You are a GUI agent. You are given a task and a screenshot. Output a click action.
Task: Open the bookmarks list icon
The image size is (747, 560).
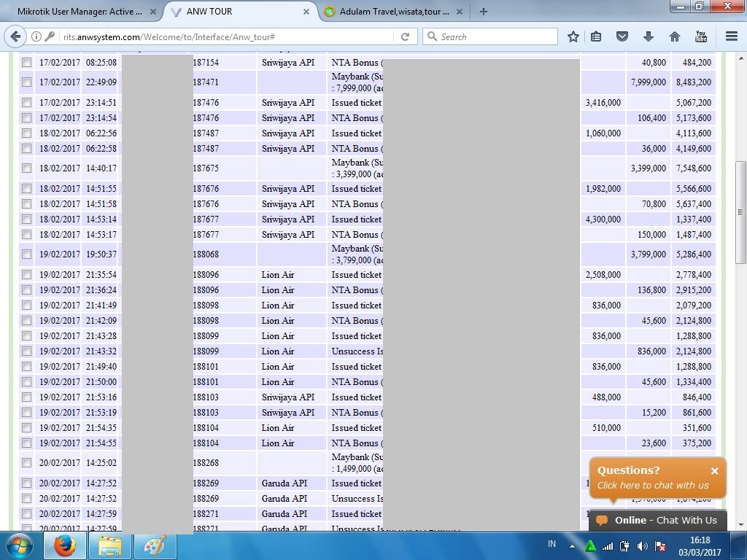596,36
